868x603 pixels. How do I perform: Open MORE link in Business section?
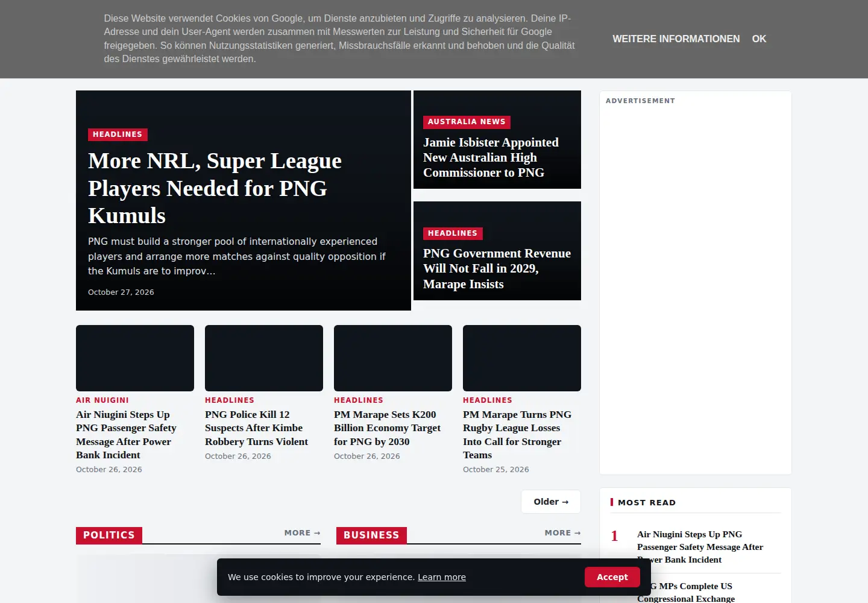point(563,533)
